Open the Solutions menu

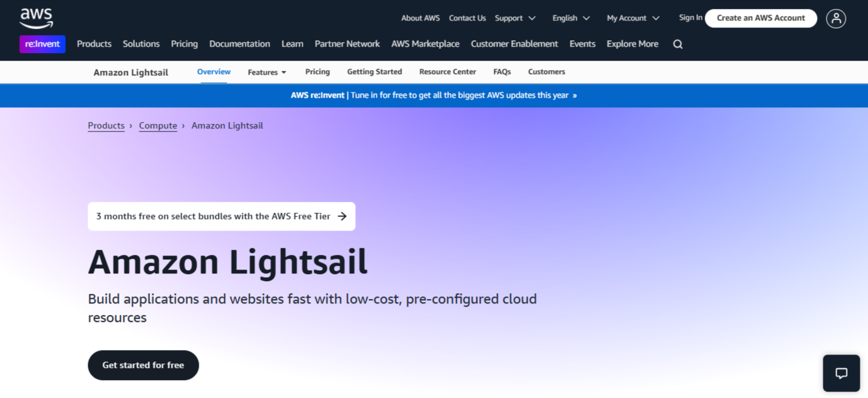tap(141, 44)
